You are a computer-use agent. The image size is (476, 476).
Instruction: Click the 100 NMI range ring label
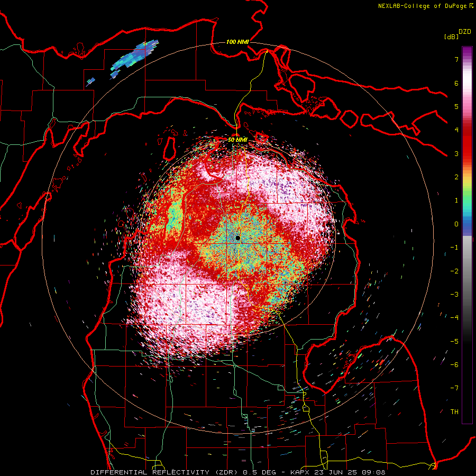tap(237, 42)
